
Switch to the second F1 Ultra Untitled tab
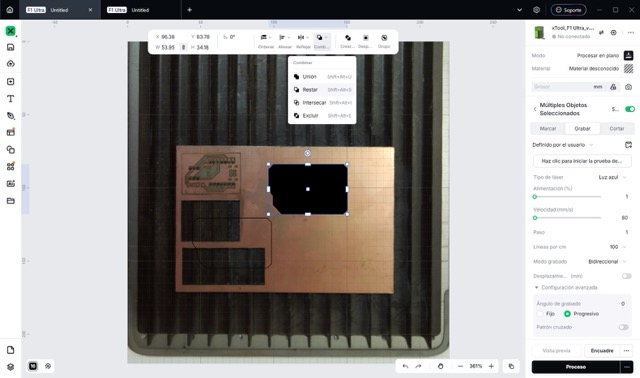pyautogui.click(x=141, y=10)
